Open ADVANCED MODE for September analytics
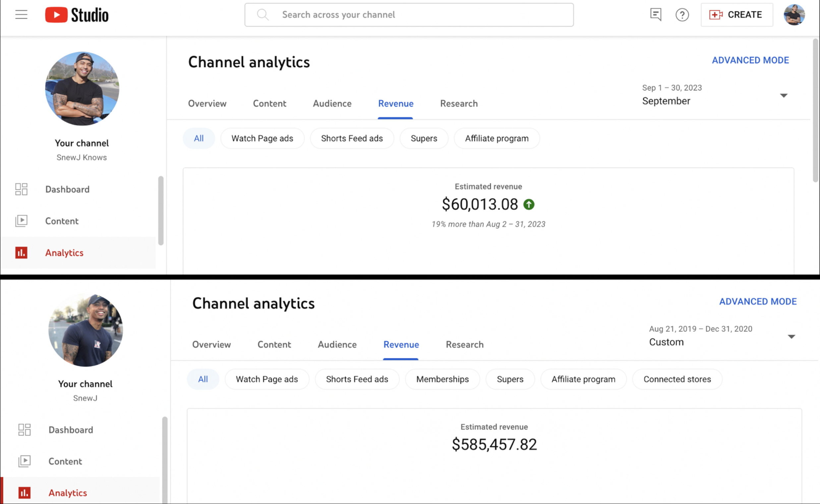Viewport: 820px width, 504px height. 751,60
